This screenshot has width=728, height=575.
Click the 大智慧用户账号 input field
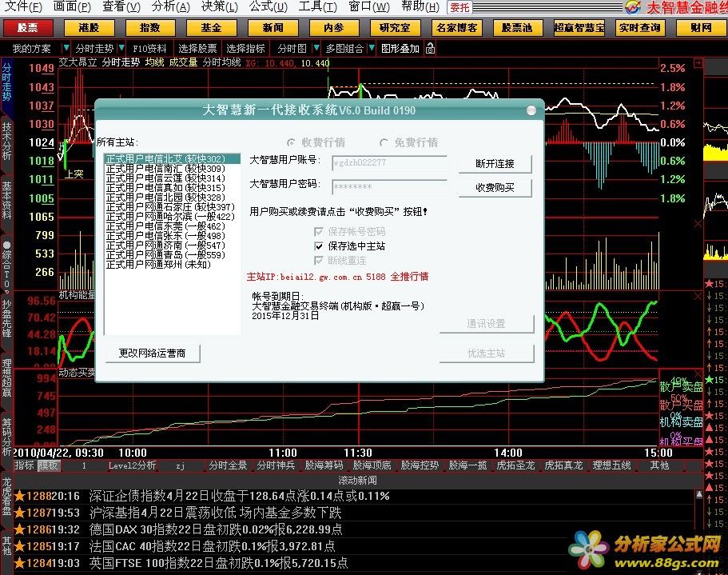pos(389,162)
